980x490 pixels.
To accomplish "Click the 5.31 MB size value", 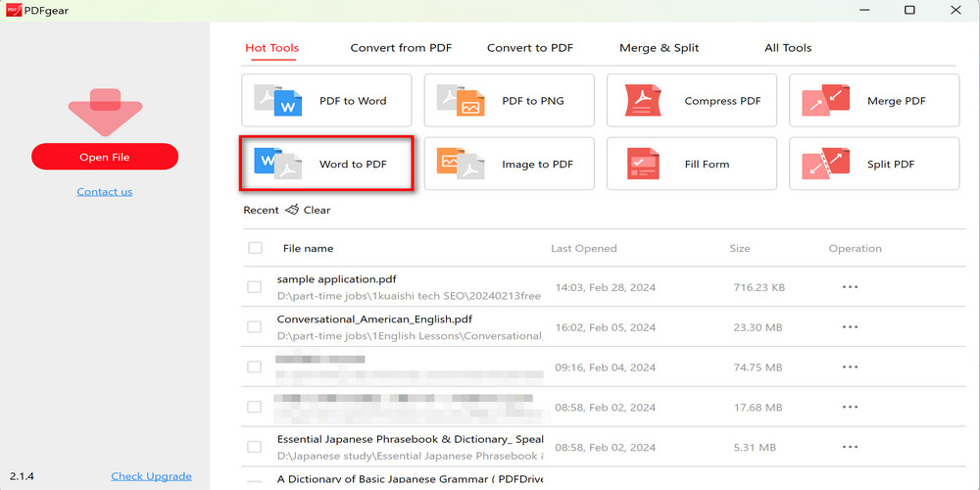I will tap(755, 448).
